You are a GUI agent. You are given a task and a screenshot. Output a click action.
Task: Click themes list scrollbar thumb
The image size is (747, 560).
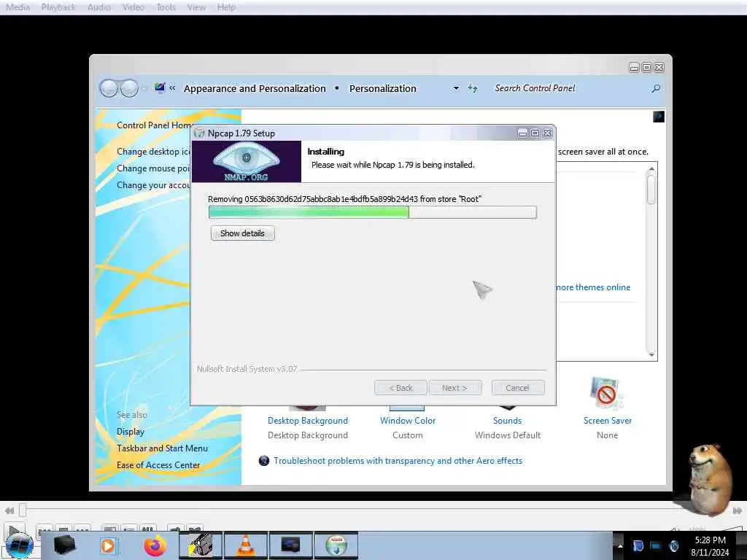tap(651, 189)
